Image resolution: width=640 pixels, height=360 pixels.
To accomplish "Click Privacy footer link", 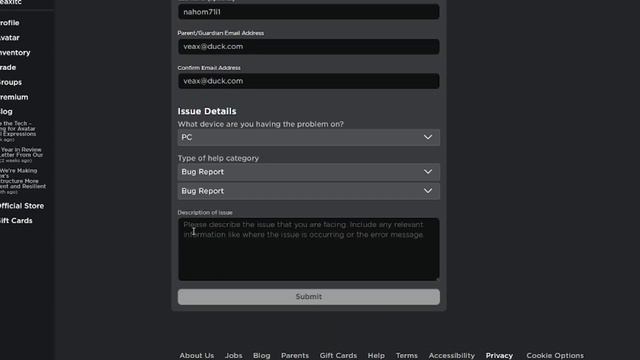I will click(x=499, y=356).
